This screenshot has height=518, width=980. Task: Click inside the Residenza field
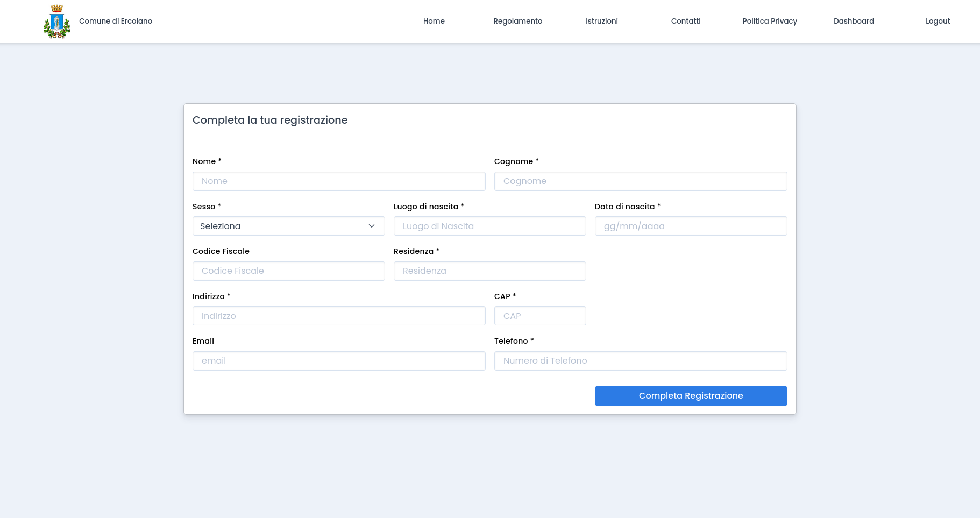click(x=489, y=271)
